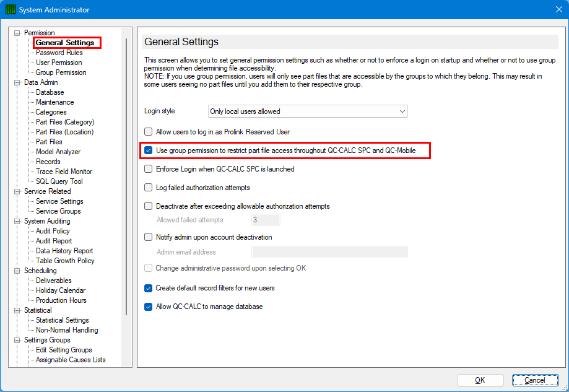Select Part Files (Location)

point(64,132)
